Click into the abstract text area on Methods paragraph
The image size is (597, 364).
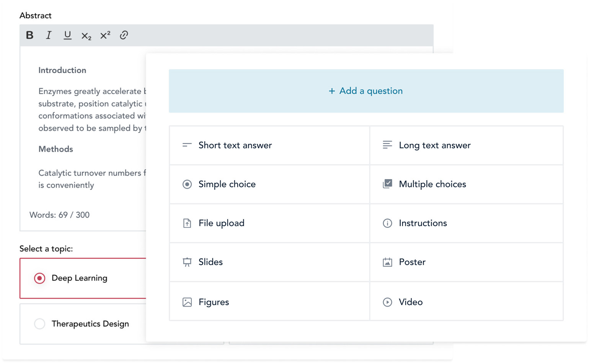[92, 179]
